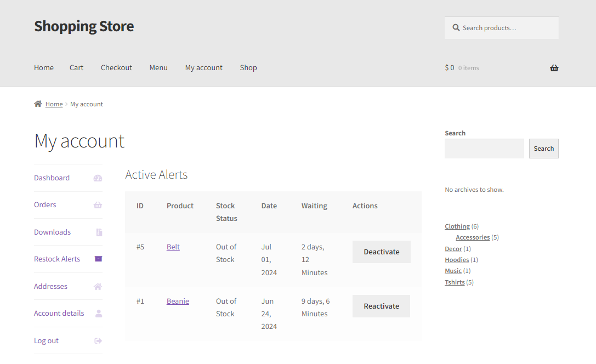Click the 'No archives to show.' text
596x364 pixels.
474,190
